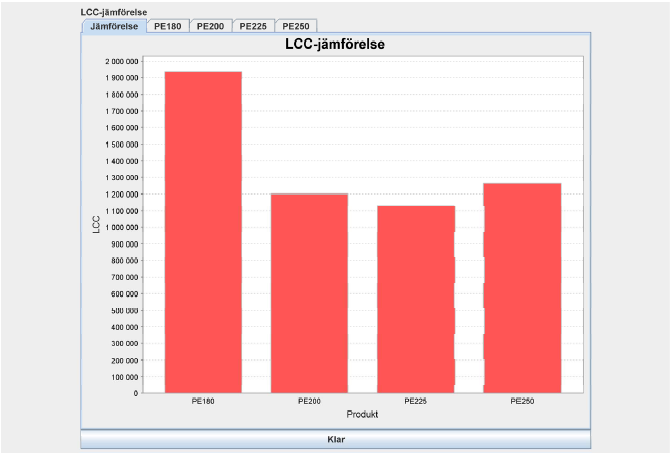This screenshot has height=456, width=671.
Task: Click the 400 000 axis value
Action: (x=125, y=327)
